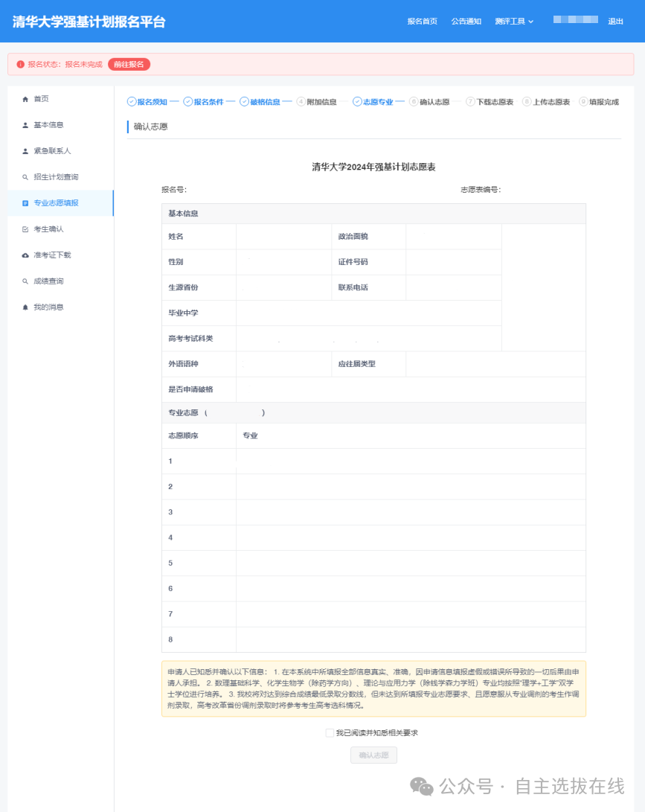Select the 基本信息 person icon
The image size is (645, 812).
[27, 124]
